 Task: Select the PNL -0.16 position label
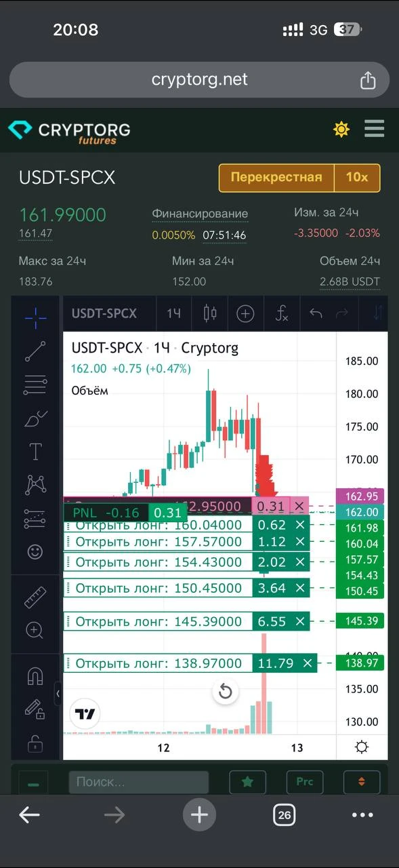[x=105, y=513]
